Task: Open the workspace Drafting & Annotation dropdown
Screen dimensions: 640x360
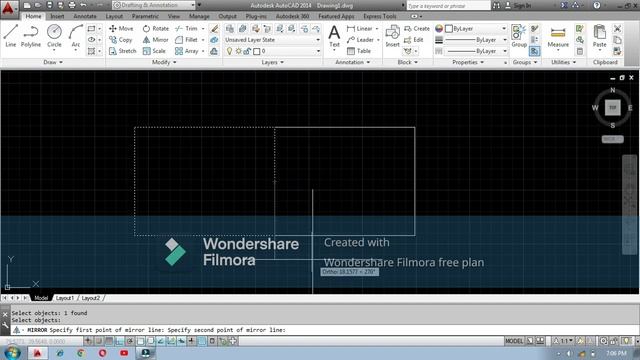Action: tap(153, 5)
